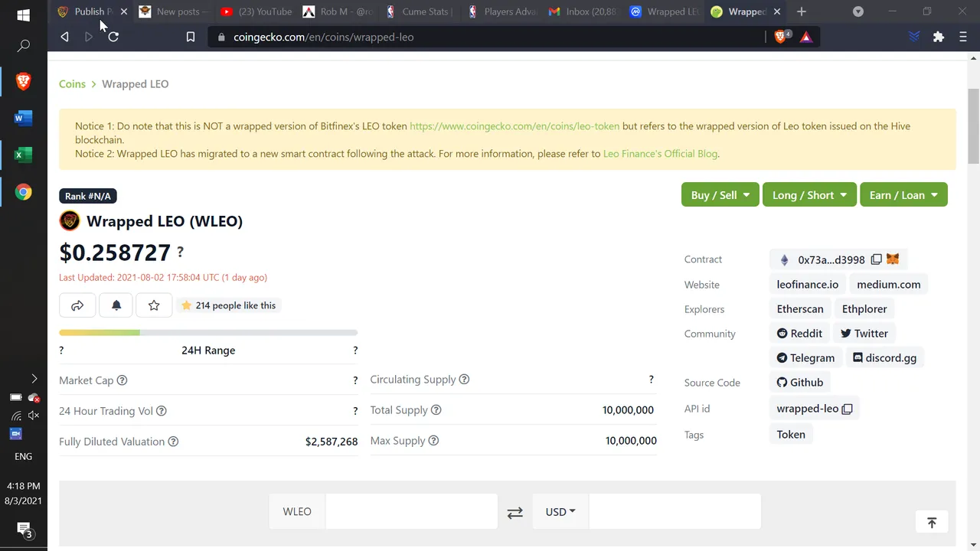This screenshot has height=551, width=980.
Task: Click the Circulating Supply info icon
Action: 464,380
